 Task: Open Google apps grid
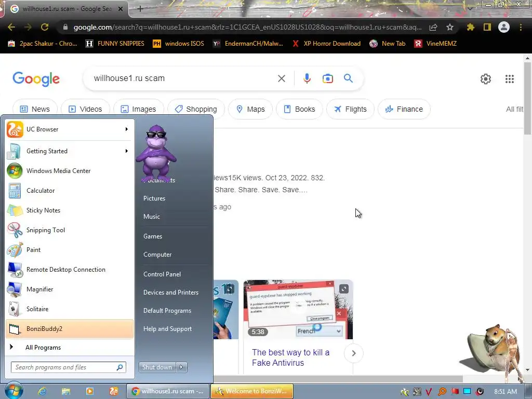click(509, 79)
